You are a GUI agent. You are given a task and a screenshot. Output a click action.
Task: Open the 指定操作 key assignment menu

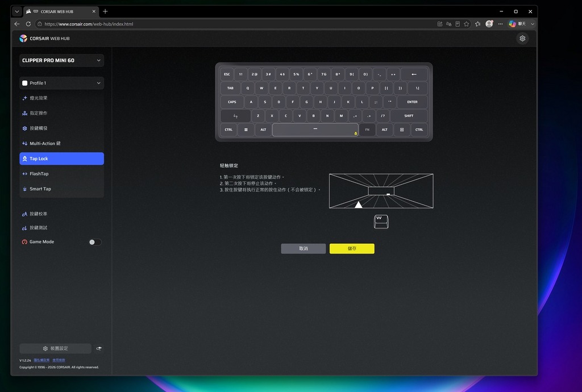point(61,113)
